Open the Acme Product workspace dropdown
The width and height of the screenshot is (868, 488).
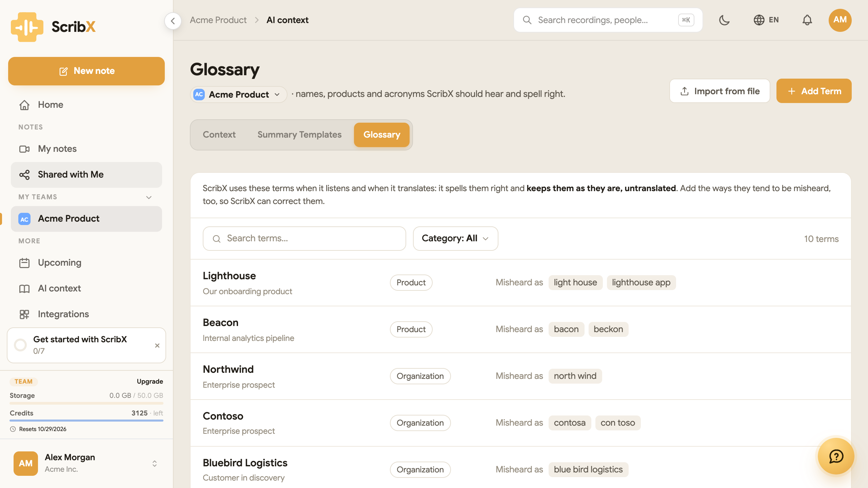239,95
